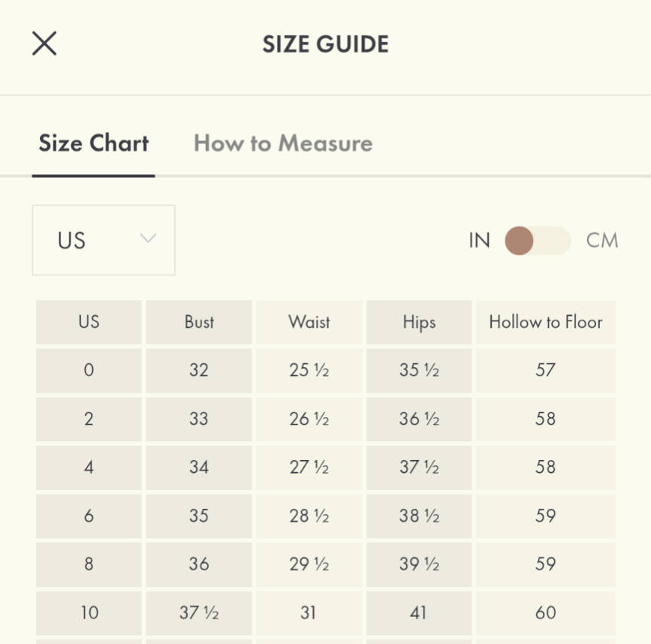Click the 37 ½ bust cell
Image resolution: width=651 pixels, height=644 pixels.
tap(199, 612)
